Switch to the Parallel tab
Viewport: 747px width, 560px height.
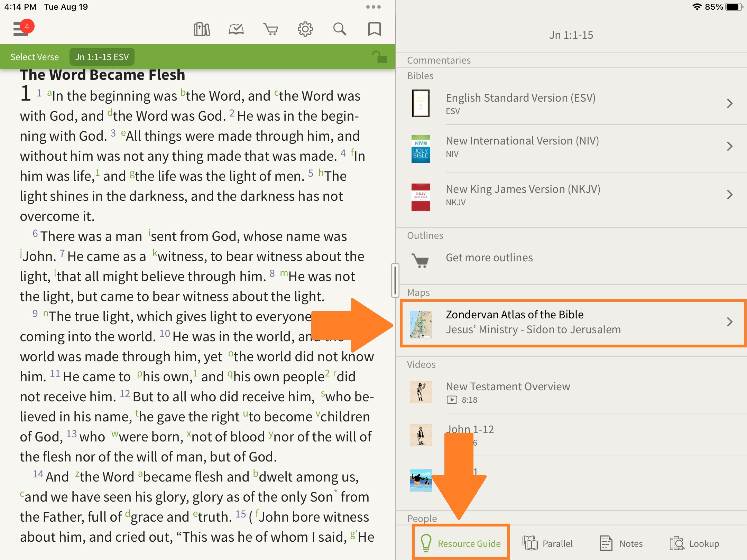pyautogui.click(x=548, y=543)
